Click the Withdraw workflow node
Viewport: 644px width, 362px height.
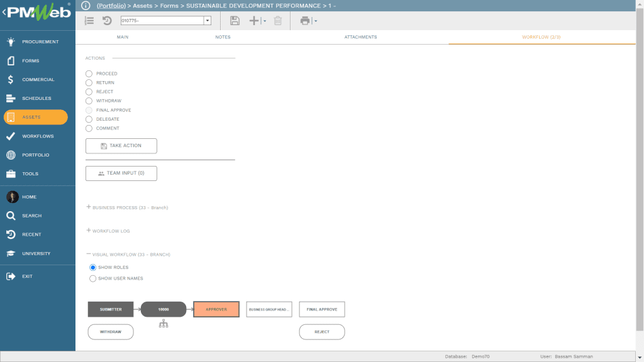pos(111,332)
